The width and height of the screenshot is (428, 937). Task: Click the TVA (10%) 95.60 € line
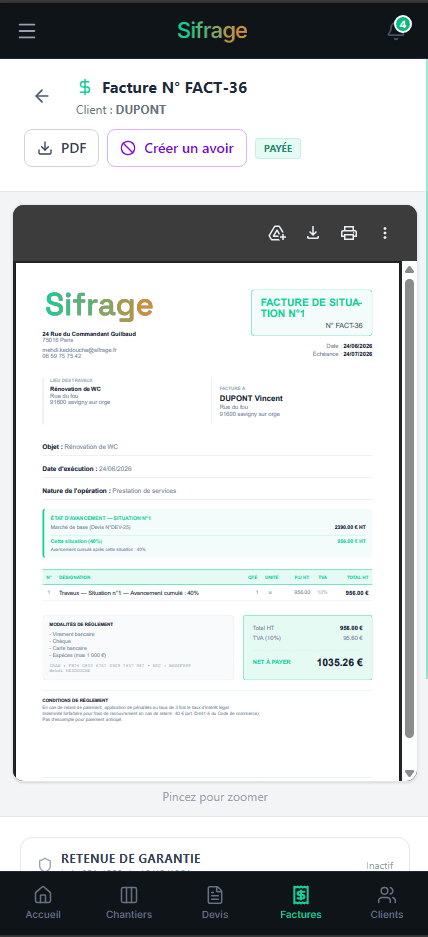pyautogui.click(x=307, y=638)
